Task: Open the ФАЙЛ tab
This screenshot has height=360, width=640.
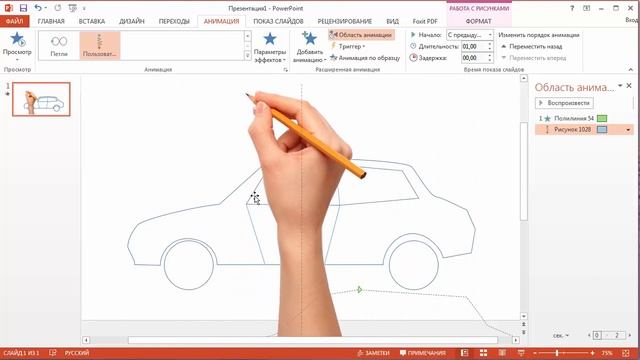Action: (x=14, y=21)
